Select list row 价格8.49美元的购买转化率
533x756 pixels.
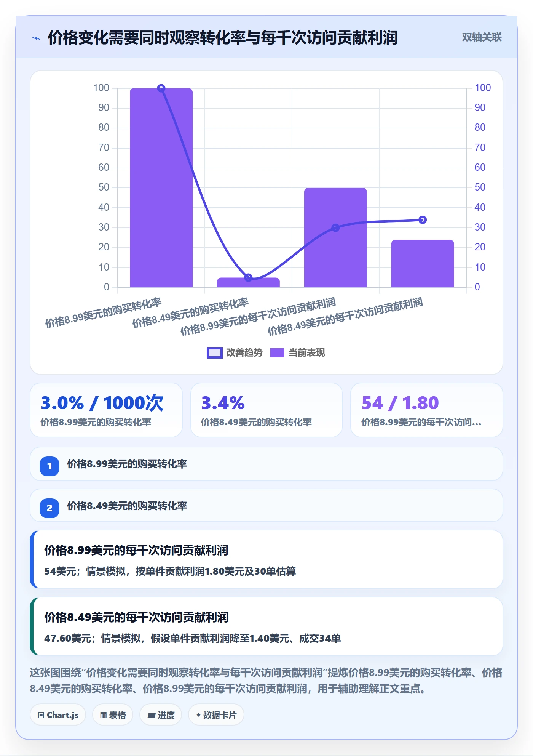click(x=266, y=506)
